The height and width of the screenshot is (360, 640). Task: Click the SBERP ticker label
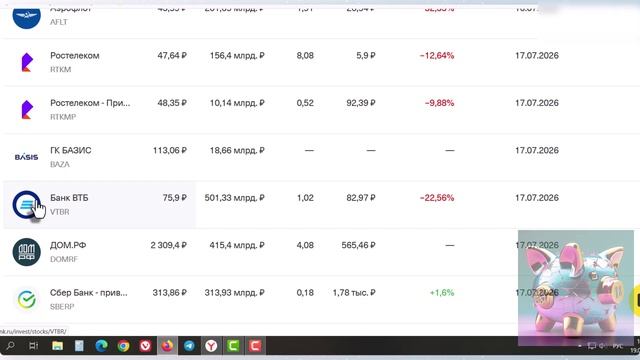point(62,307)
